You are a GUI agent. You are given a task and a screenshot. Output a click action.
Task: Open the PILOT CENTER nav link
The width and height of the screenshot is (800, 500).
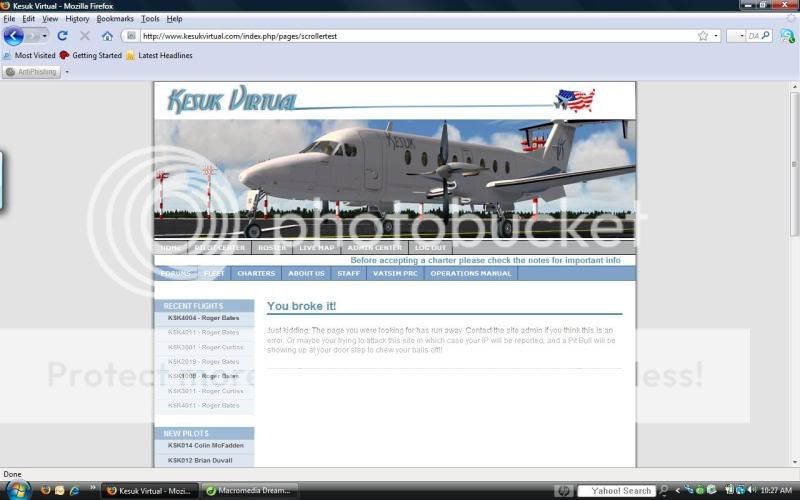pyautogui.click(x=220, y=247)
